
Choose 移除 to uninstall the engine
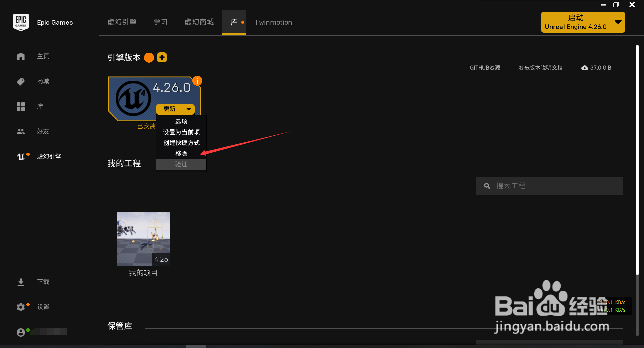tap(181, 153)
